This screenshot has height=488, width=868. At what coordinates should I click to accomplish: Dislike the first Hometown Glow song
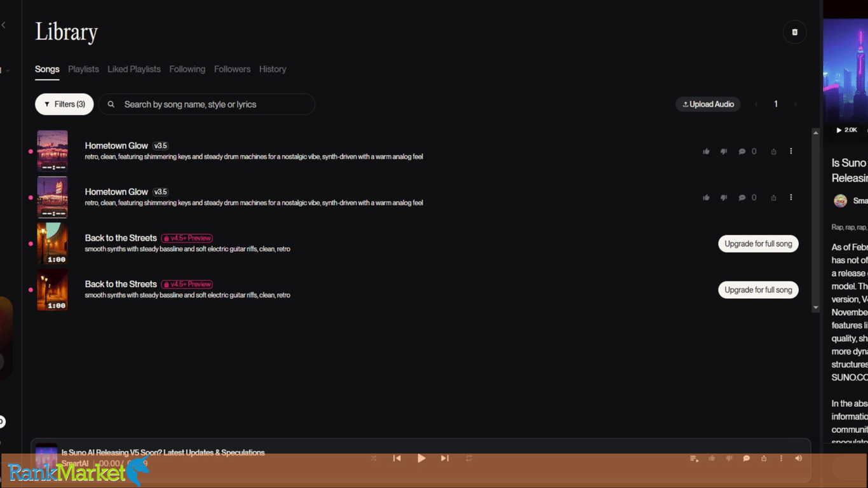pyautogui.click(x=724, y=152)
